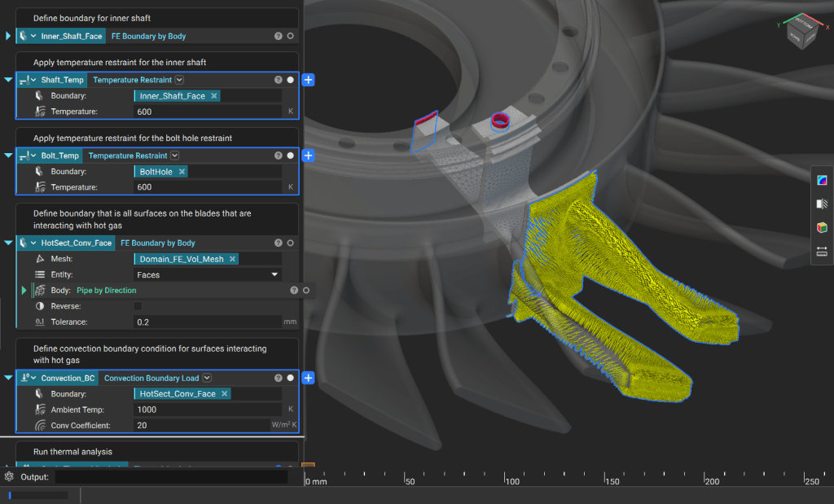Open the section cut tool icon
This screenshot has height=504, width=834.
pyautogui.click(x=821, y=204)
